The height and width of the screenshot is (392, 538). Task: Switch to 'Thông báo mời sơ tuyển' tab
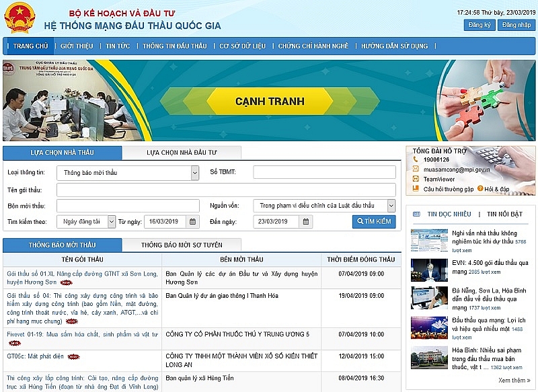click(x=182, y=245)
